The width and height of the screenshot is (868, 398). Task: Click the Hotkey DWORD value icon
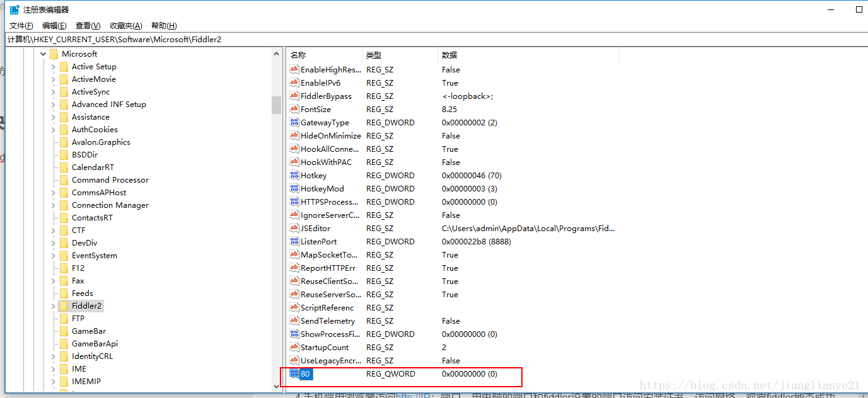coord(294,175)
